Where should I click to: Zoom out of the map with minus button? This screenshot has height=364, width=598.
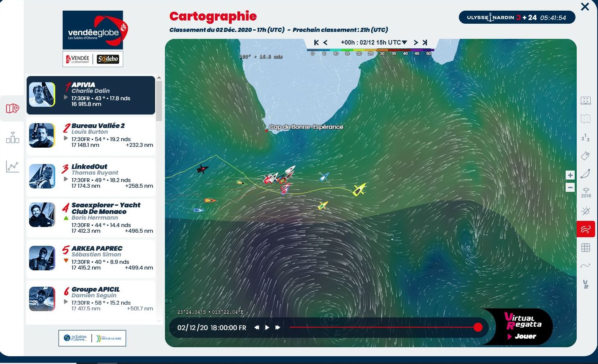click(x=570, y=188)
